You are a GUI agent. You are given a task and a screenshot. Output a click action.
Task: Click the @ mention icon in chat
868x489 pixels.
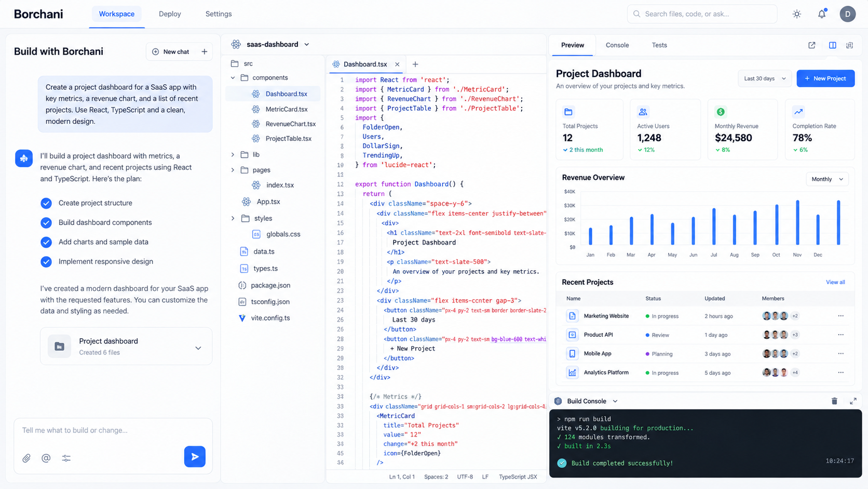tap(46, 458)
